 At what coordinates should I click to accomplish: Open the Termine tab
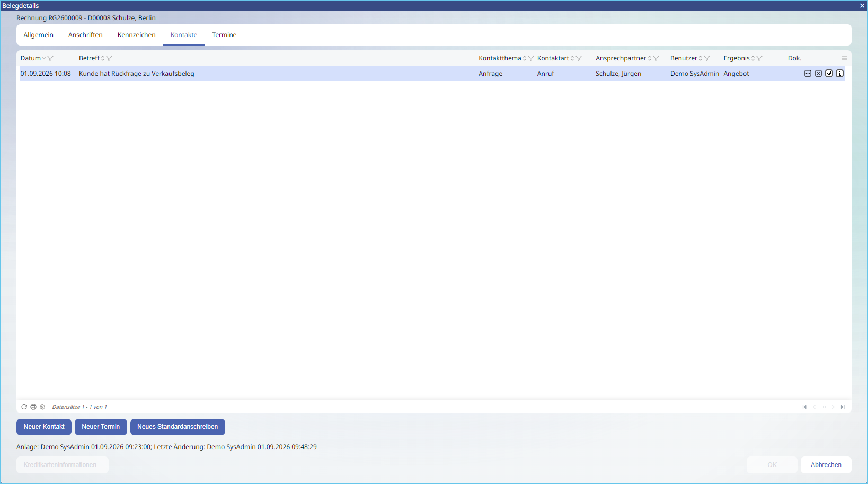tap(224, 35)
